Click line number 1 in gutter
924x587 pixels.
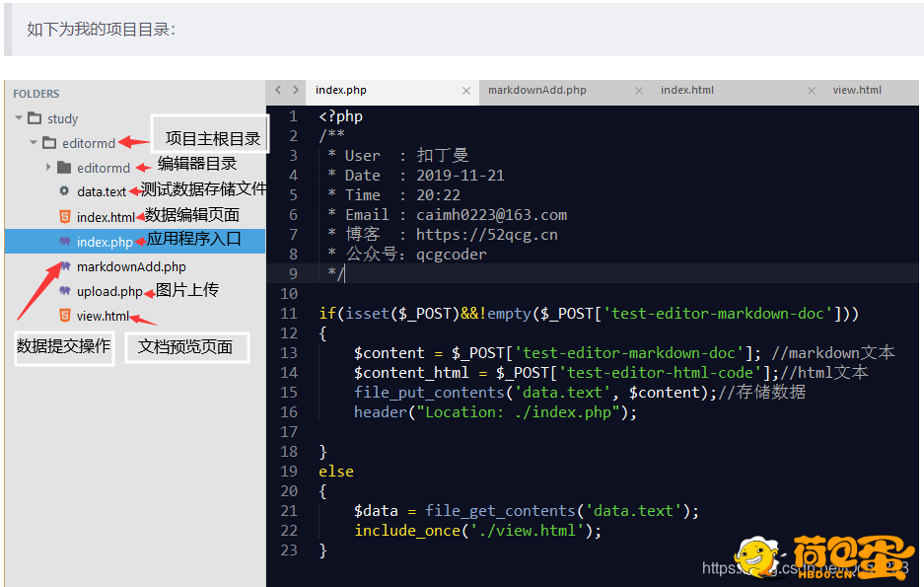(x=293, y=116)
